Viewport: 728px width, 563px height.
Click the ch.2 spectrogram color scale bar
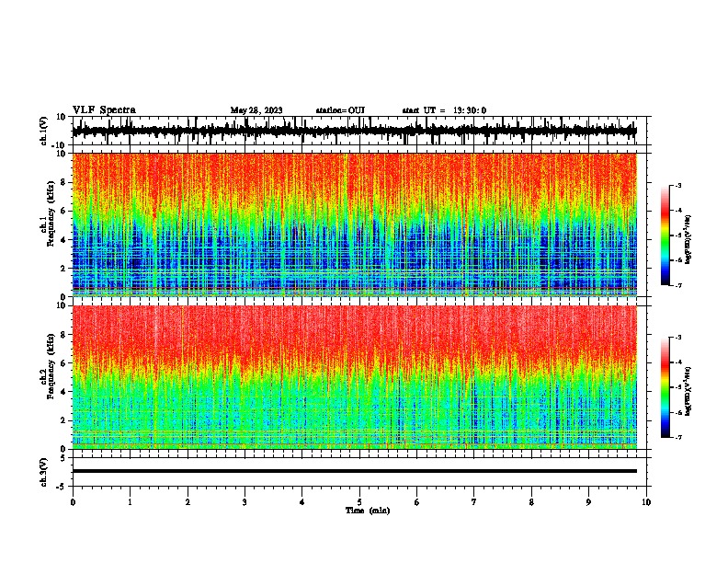click(x=665, y=387)
